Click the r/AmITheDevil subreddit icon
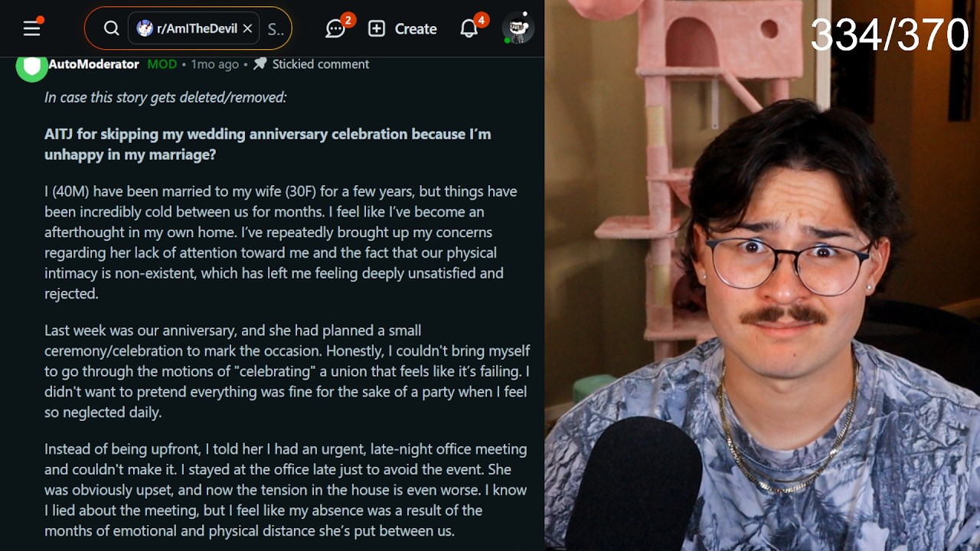The width and height of the screenshot is (980, 551). (x=145, y=28)
